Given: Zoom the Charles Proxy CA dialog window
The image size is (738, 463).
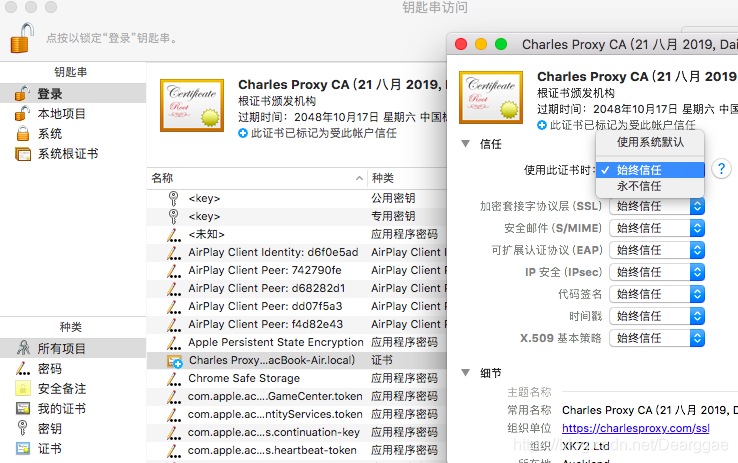Looking at the screenshot, I should pyautogui.click(x=501, y=44).
